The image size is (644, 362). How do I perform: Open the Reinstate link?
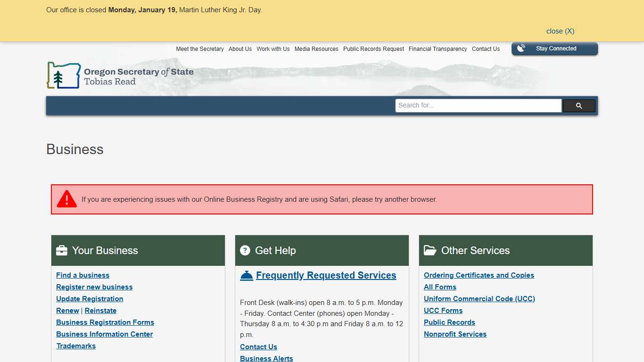pos(100,311)
